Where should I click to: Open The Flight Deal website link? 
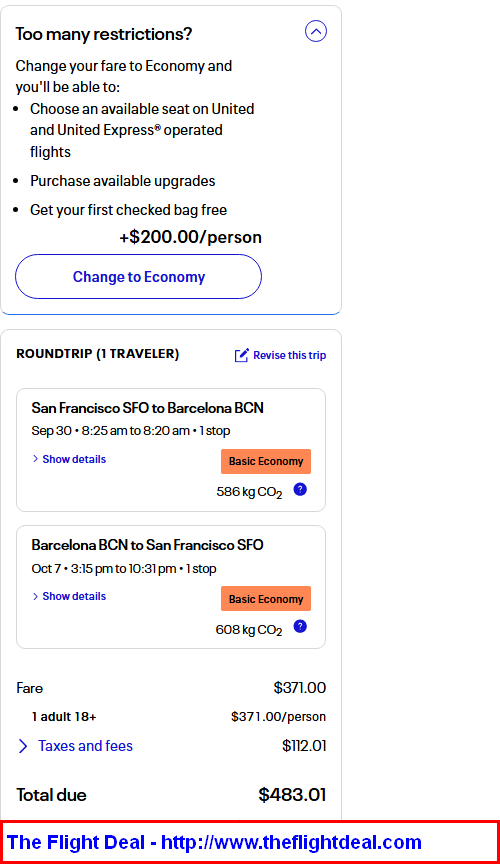[x=214, y=843]
